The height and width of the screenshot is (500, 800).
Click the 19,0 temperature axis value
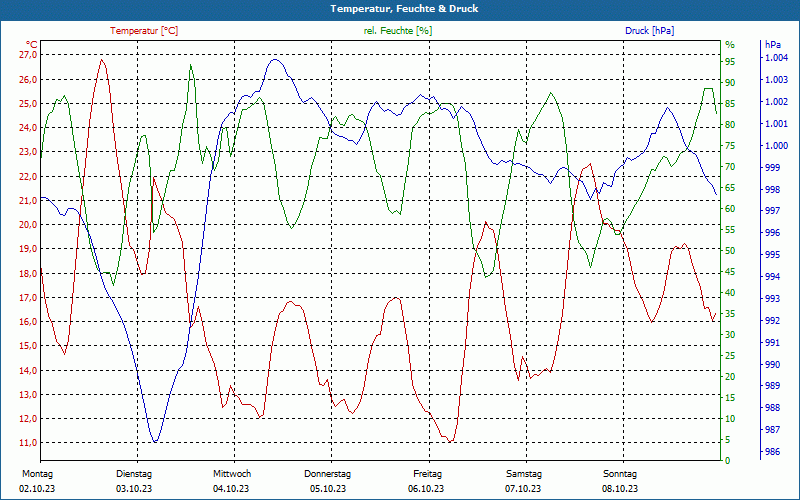(28, 249)
